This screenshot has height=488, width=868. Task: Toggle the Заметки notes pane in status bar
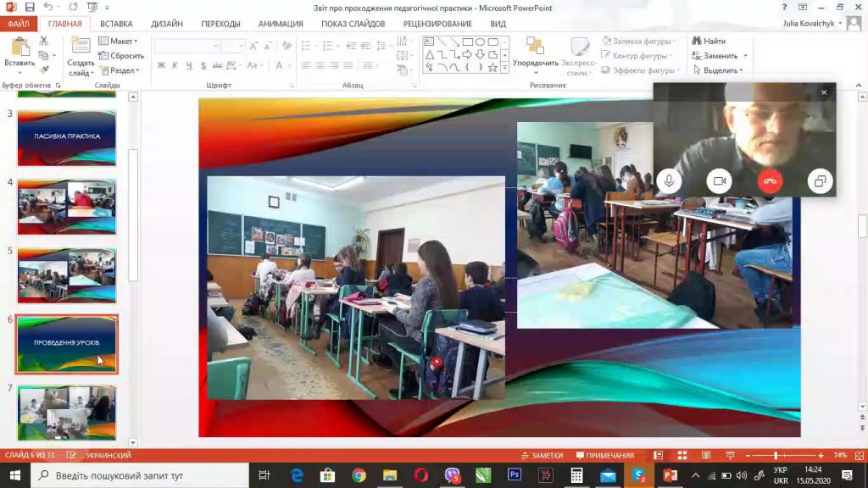coord(542,455)
